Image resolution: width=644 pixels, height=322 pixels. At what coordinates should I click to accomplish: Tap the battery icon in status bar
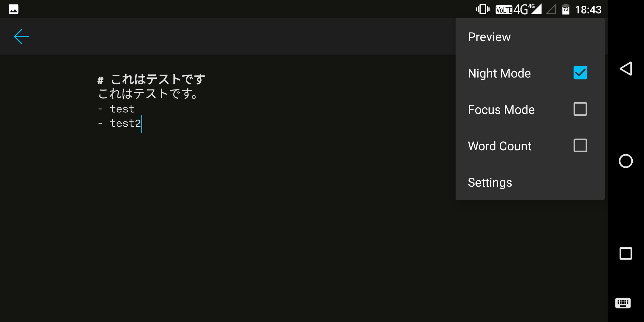(x=566, y=10)
